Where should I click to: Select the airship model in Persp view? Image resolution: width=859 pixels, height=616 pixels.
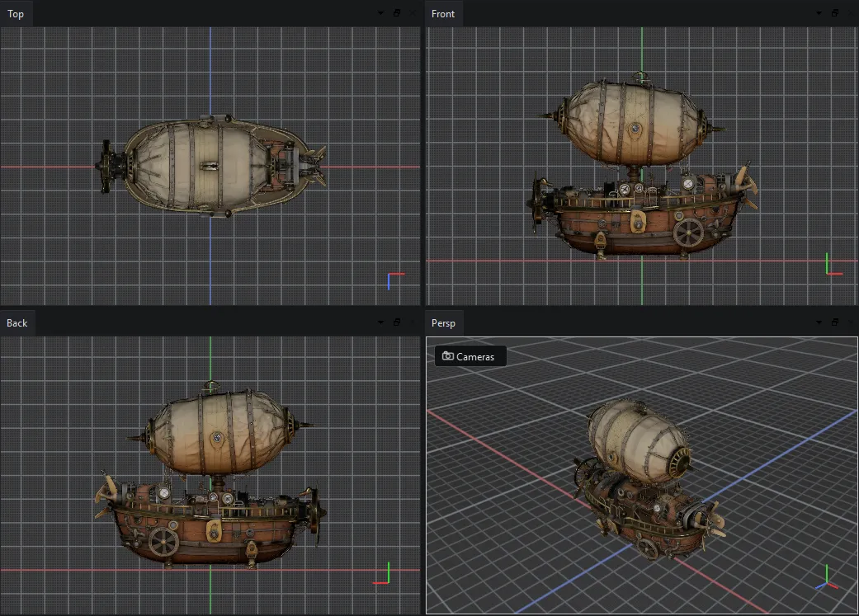tap(649, 480)
